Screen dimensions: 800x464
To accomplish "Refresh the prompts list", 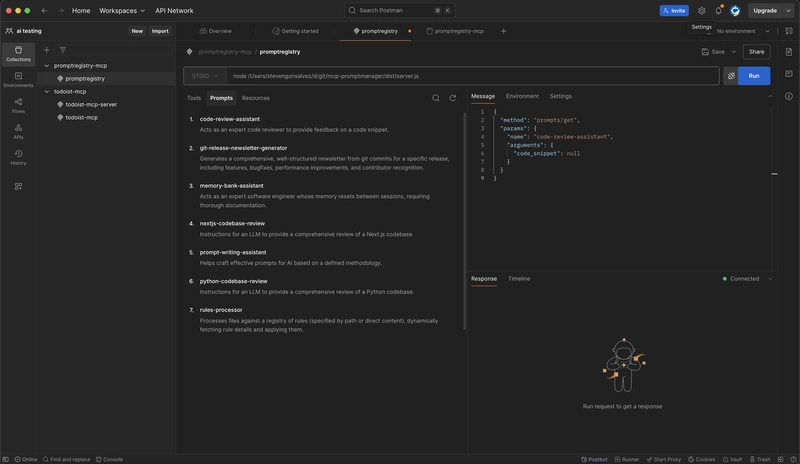I will pyautogui.click(x=453, y=98).
